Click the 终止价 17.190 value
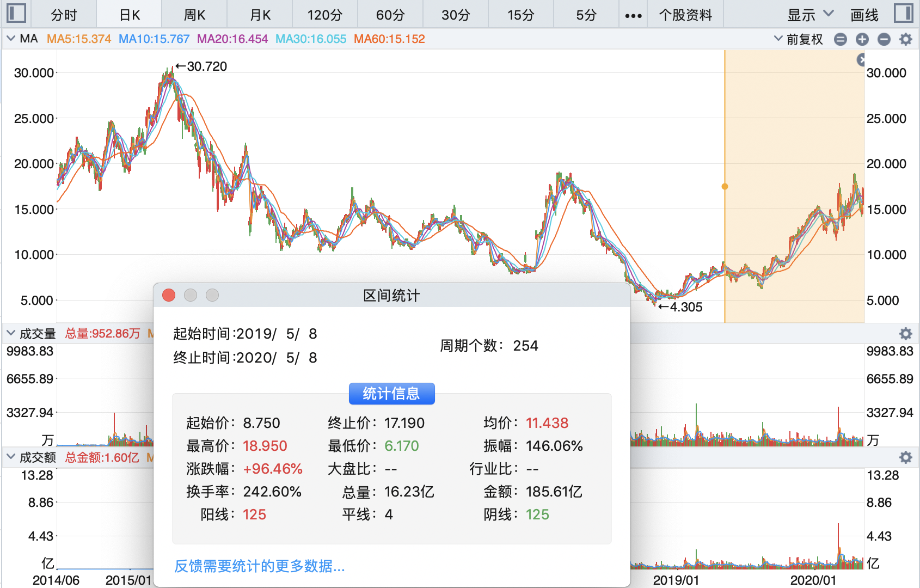This screenshot has height=588, width=920. (x=404, y=423)
